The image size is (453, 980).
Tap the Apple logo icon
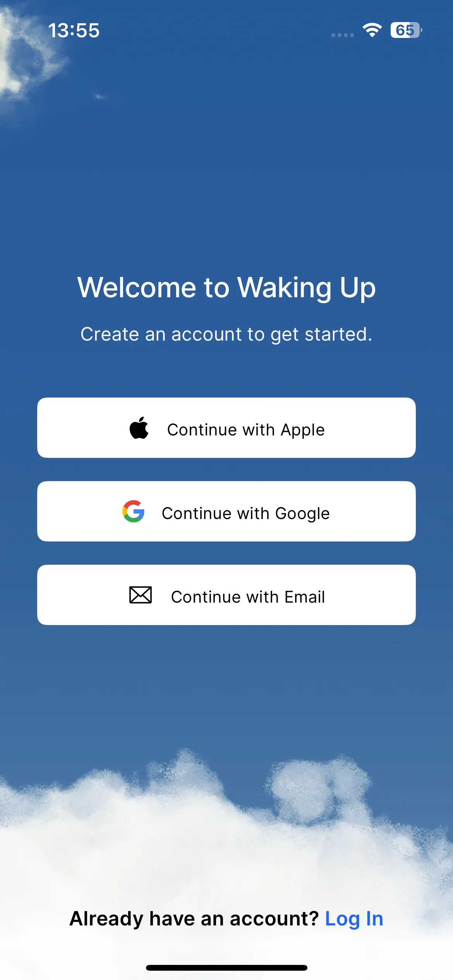[139, 428]
